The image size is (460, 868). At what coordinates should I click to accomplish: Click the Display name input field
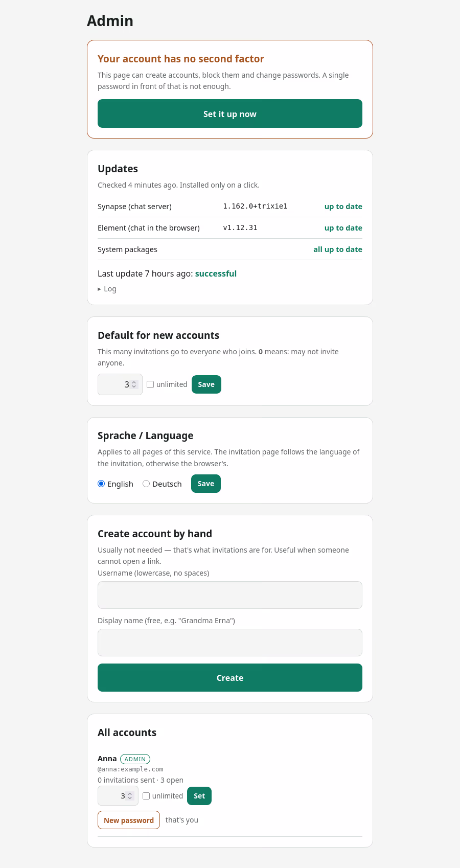[x=230, y=643]
